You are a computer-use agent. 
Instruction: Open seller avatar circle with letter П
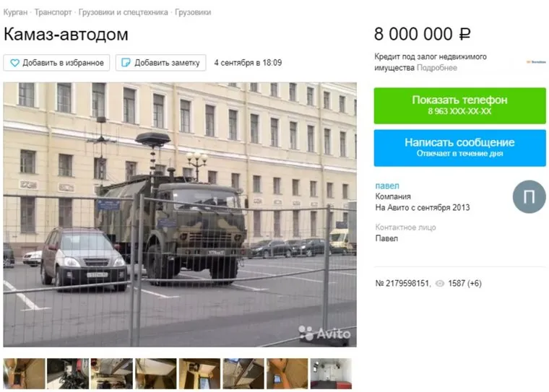529,196
